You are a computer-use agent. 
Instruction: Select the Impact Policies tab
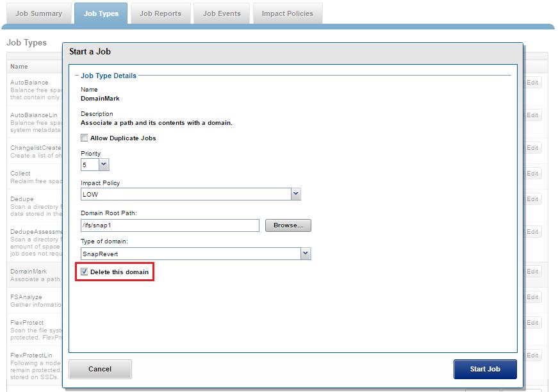point(288,13)
